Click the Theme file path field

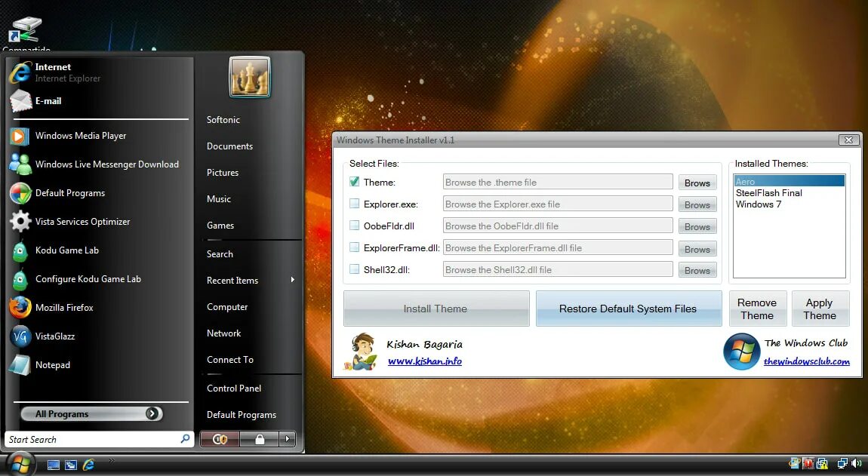point(558,182)
